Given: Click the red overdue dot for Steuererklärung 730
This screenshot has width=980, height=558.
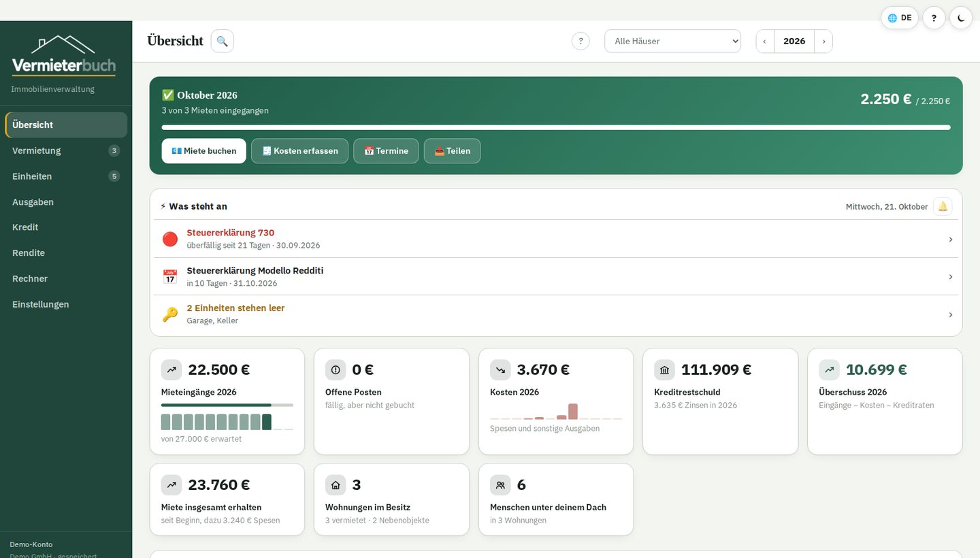Looking at the screenshot, I should (x=169, y=239).
